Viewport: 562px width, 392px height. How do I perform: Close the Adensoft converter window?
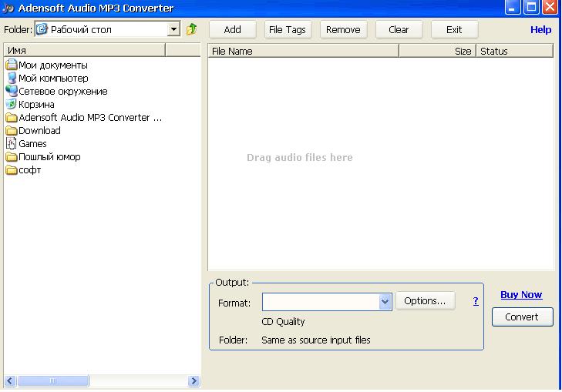[x=550, y=7]
